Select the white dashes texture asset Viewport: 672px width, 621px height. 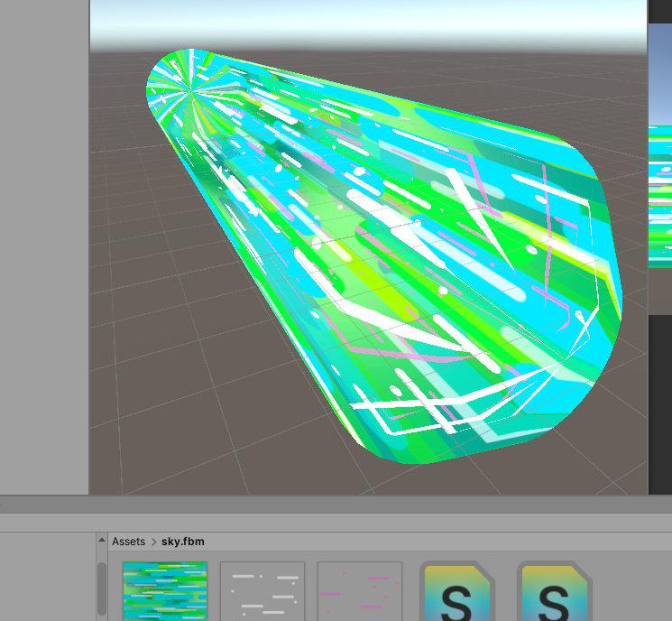pos(262,590)
